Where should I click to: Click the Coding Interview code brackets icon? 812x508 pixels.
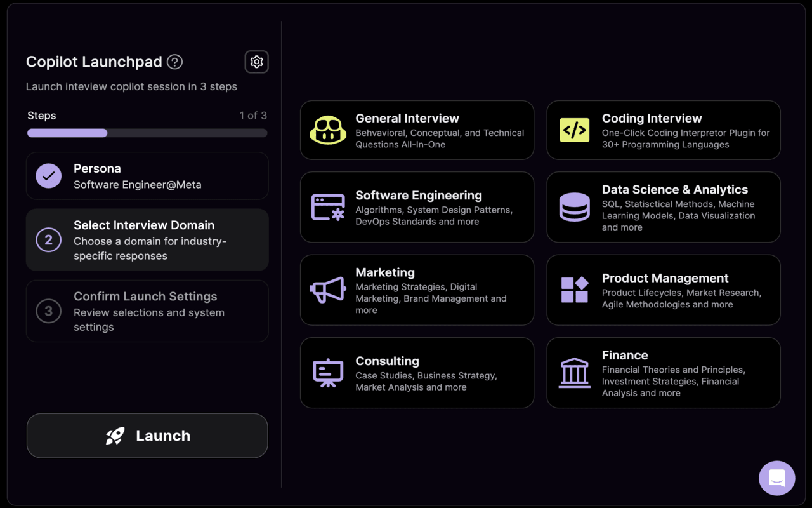575,130
